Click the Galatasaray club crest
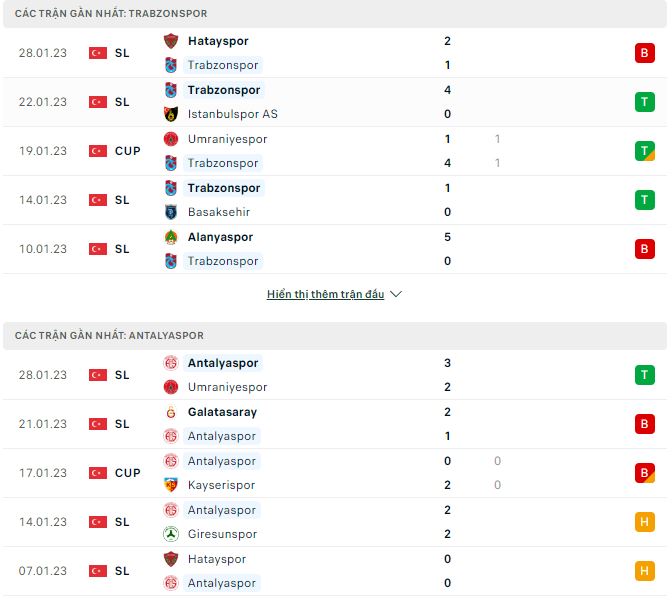The image size is (672, 600). pos(170,412)
